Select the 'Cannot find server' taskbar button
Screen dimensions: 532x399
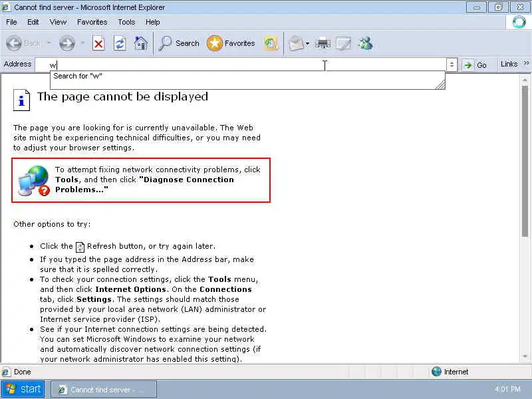click(104, 390)
